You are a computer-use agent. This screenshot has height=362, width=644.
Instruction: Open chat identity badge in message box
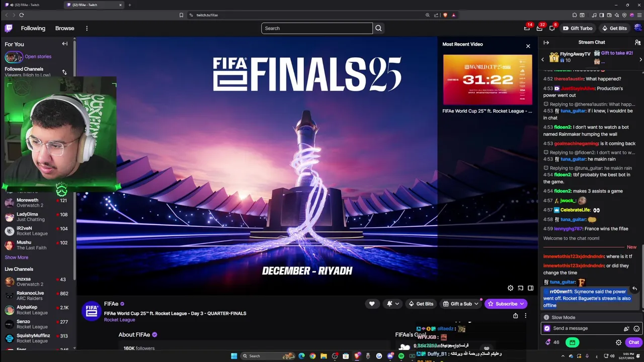(x=547, y=328)
